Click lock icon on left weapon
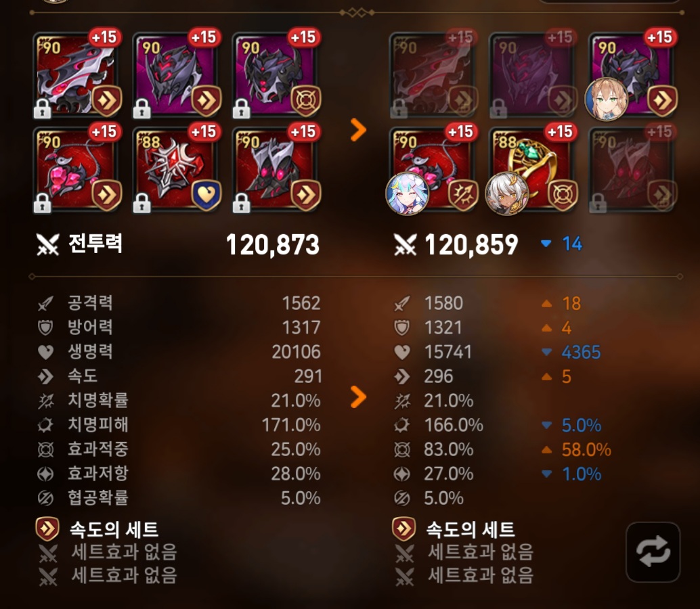Image resolution: width=700 pixels, height=609 pixels. point(43,108)
